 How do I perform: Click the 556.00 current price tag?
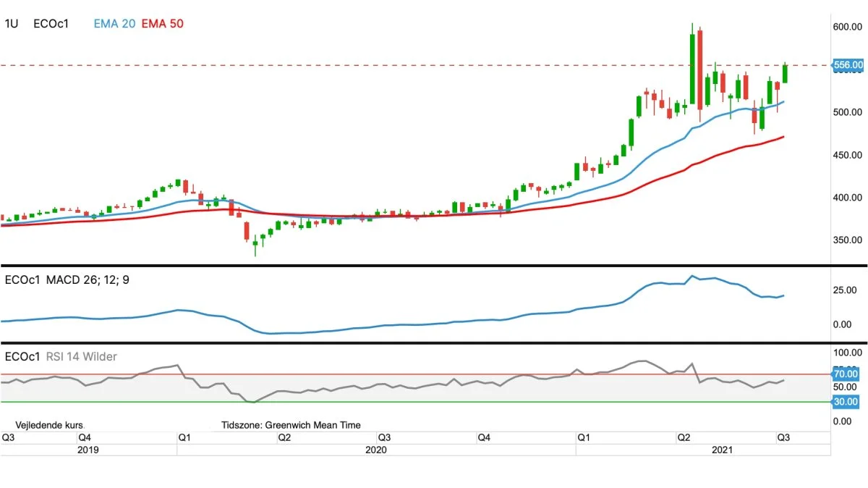[848, 65]
